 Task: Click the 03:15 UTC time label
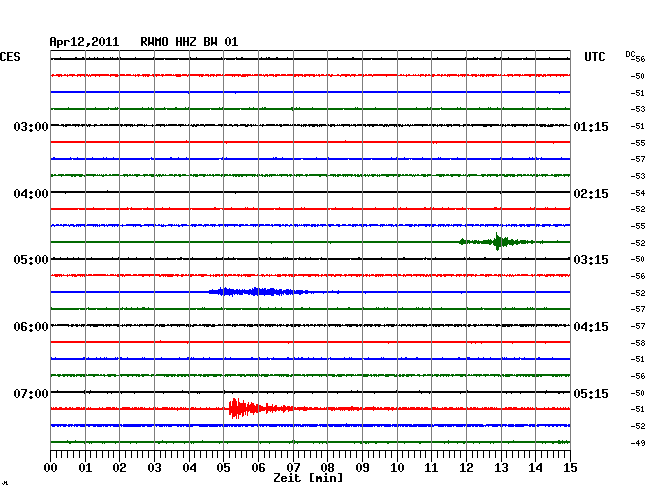coord(591,260)
